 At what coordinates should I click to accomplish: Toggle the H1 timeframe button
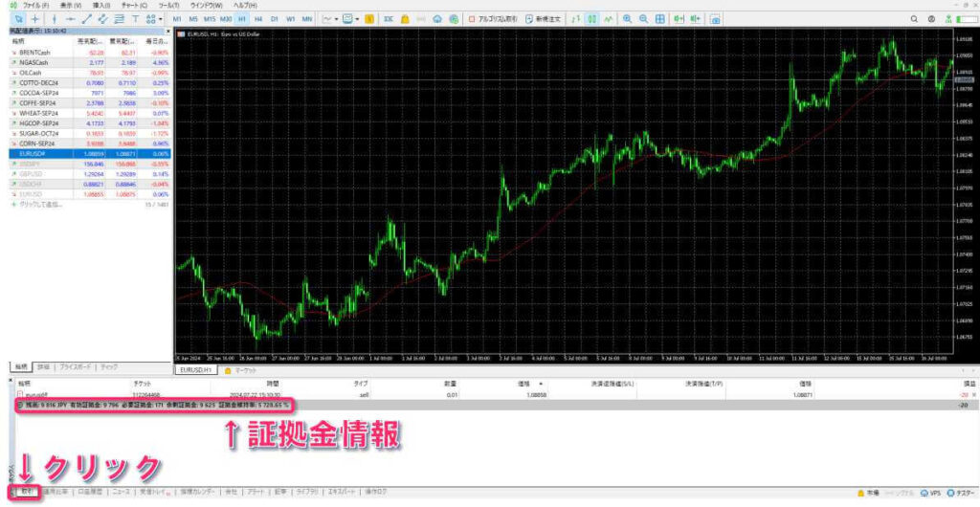(242, 19)
